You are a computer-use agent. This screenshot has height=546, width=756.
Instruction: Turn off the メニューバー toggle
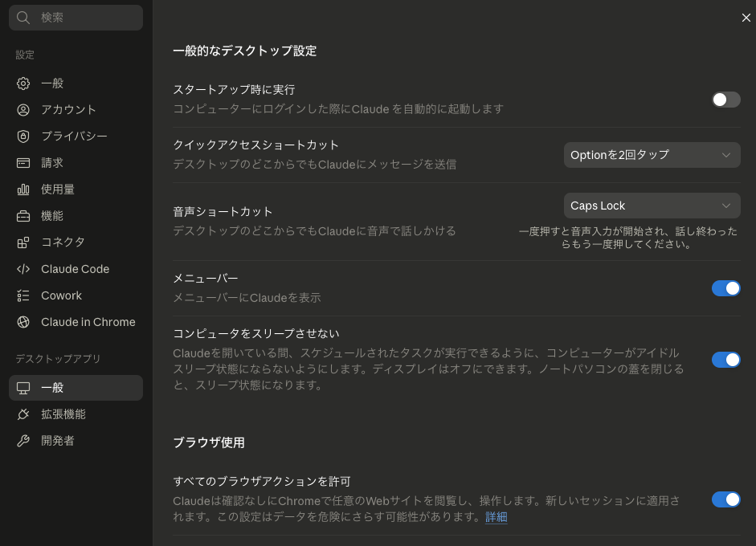click(725, 288)
